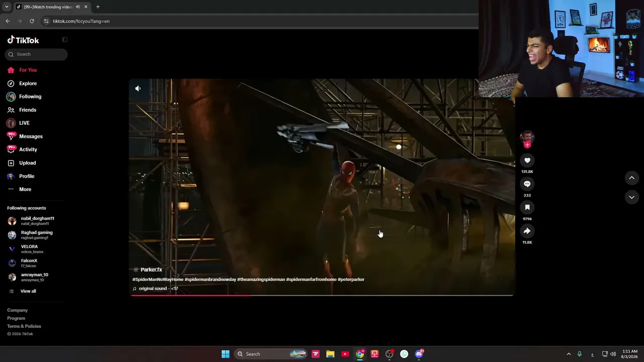
Task: Show hidden icons in the system tray
Action: 569,354
